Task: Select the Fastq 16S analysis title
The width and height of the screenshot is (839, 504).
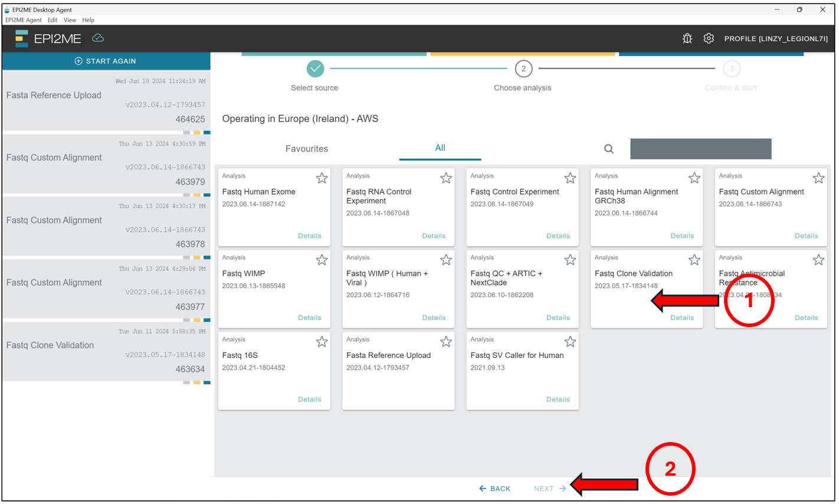Action: click(240, 355)
